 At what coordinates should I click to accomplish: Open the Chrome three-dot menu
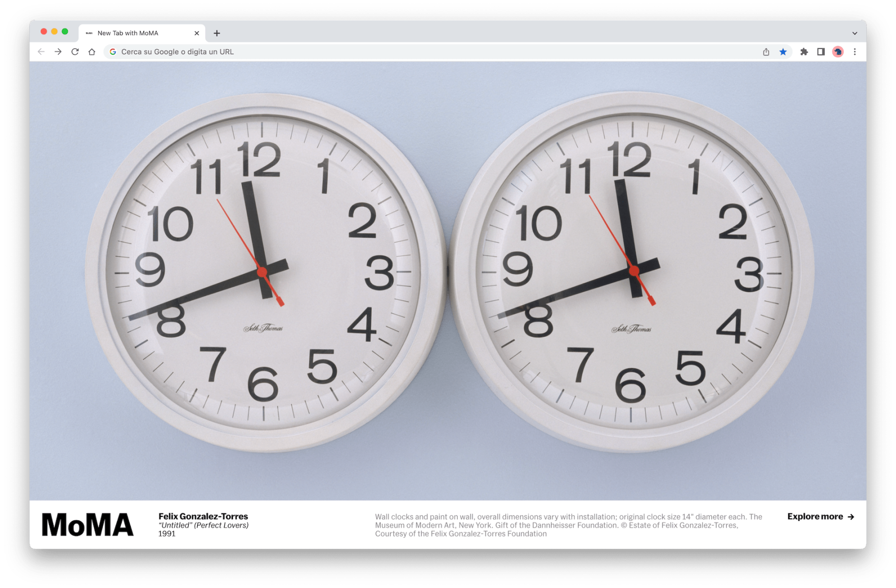point(855,52)
